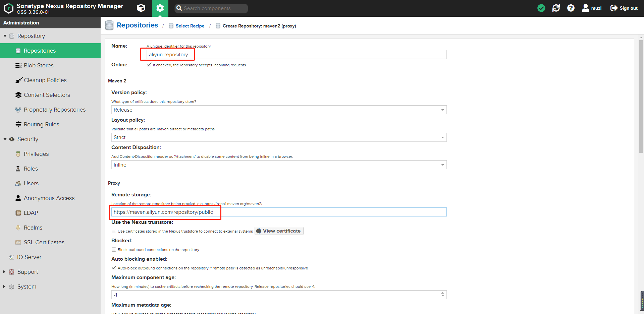Click the page vertical scrollbar
The width and height of the screenshot is (644, 314).
[x=641, y=97]
